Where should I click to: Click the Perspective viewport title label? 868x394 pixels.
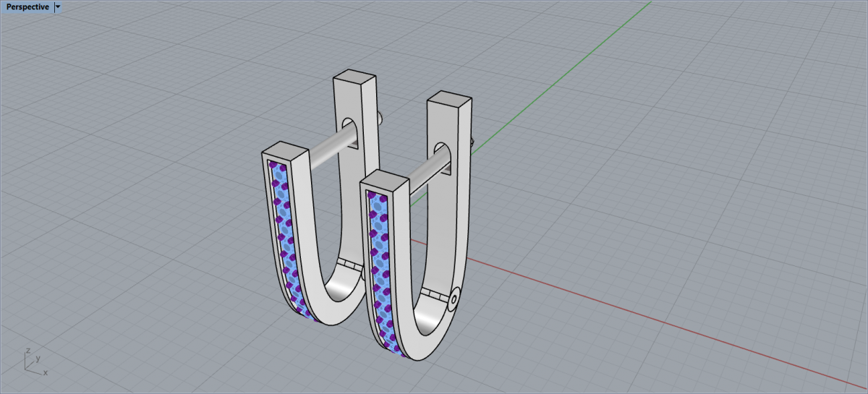(x=27, y=7)
